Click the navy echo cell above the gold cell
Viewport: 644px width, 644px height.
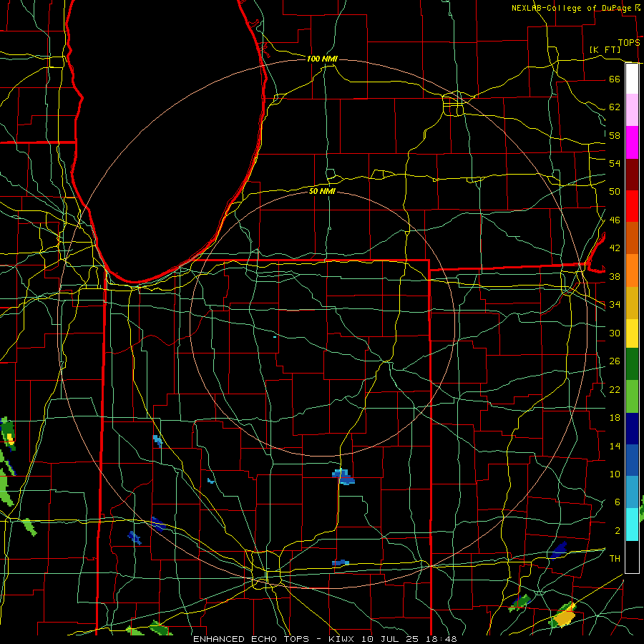point(559,550)
